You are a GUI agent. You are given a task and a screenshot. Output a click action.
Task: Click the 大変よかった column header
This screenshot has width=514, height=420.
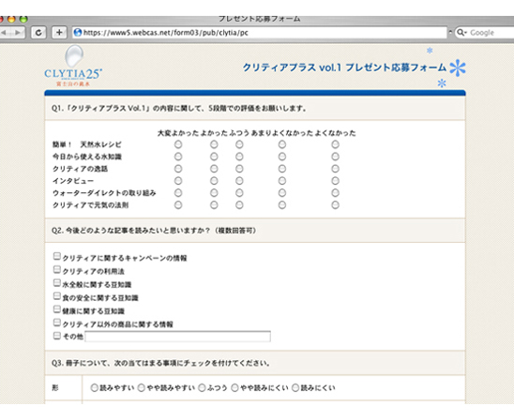[178, 133]
